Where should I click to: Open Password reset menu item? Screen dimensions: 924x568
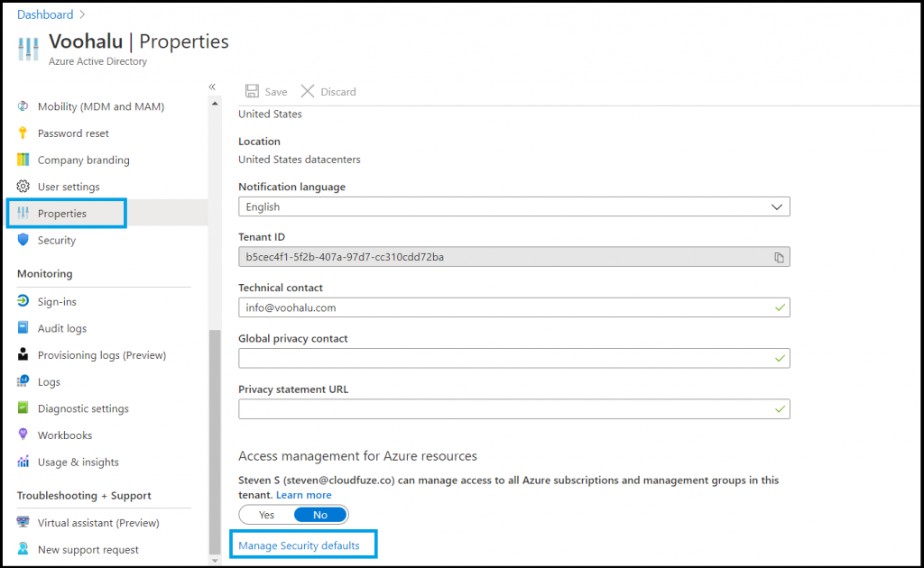[73, 133]
